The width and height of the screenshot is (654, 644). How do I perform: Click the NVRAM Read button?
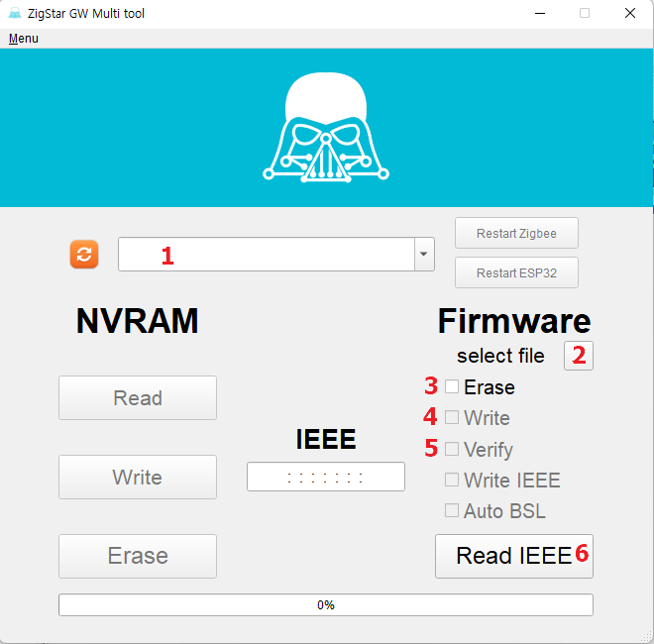tap(138, 397)
